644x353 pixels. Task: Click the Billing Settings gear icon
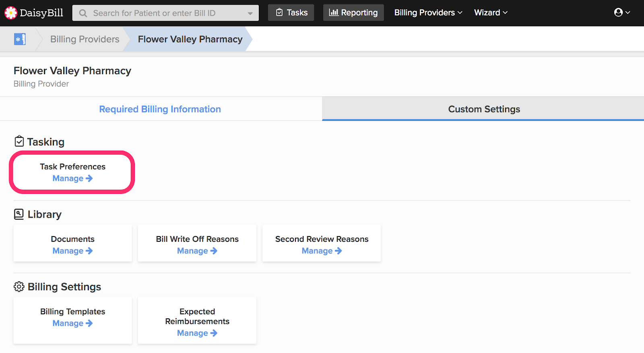click(19, 287)
